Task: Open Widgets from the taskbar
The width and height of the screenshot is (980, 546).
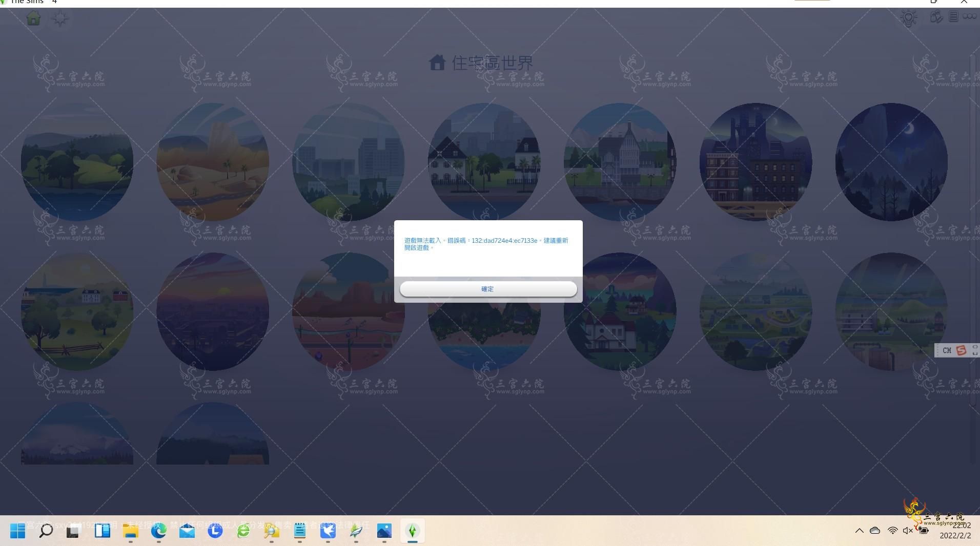Action: [x=102, y=531]
